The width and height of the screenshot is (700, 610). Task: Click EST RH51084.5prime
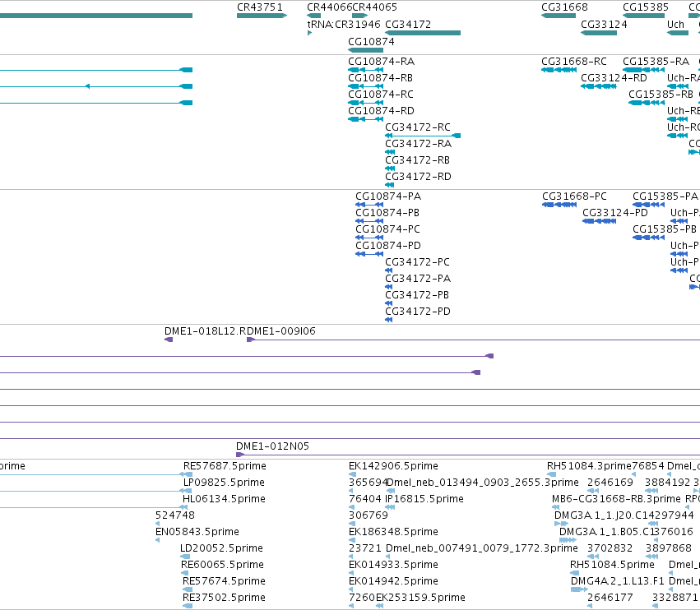click(612, 565)
